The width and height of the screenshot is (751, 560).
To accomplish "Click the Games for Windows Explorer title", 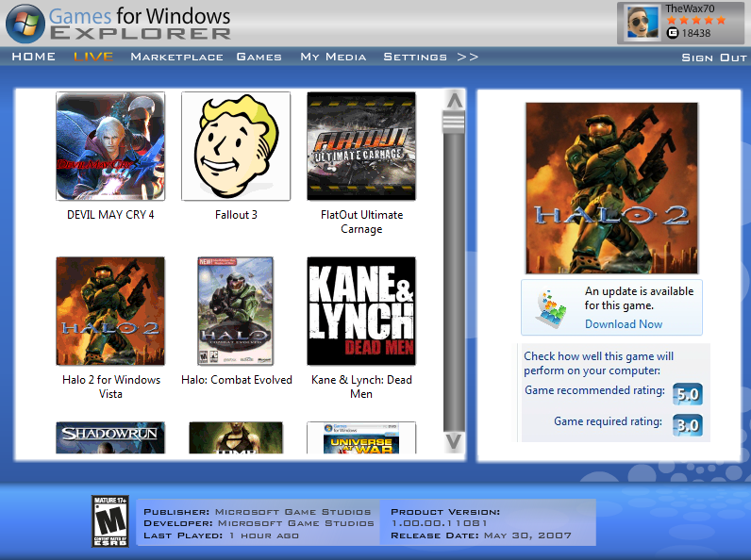I will coord(140,23).
